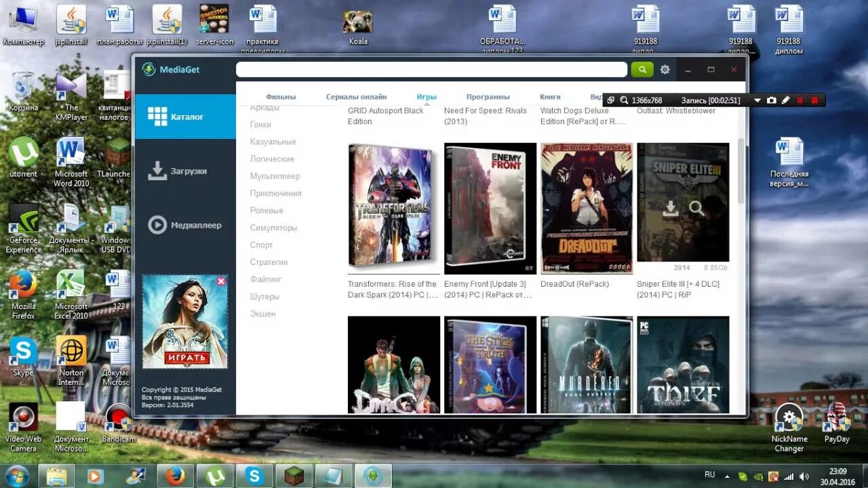Click the Firefox taskbar icon

(174, 476)
